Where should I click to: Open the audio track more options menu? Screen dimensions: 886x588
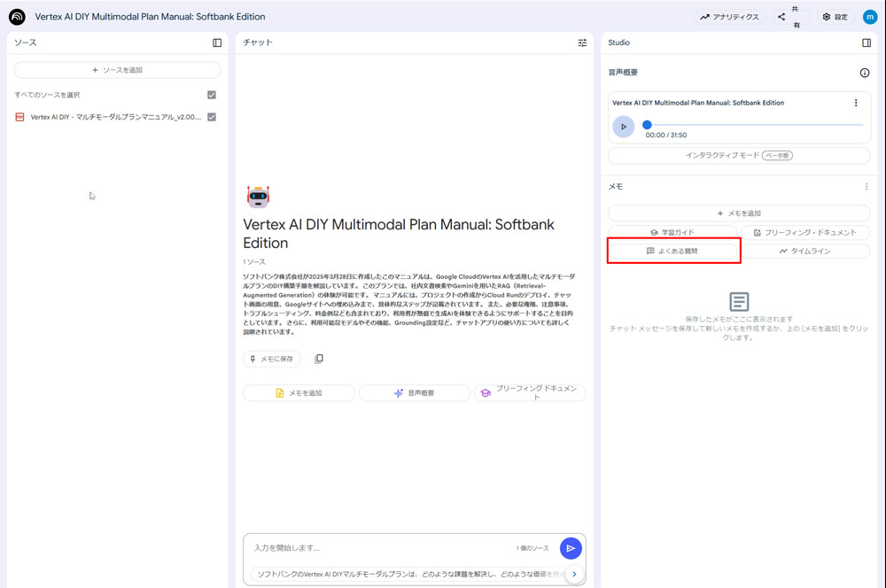pos(856,103)
